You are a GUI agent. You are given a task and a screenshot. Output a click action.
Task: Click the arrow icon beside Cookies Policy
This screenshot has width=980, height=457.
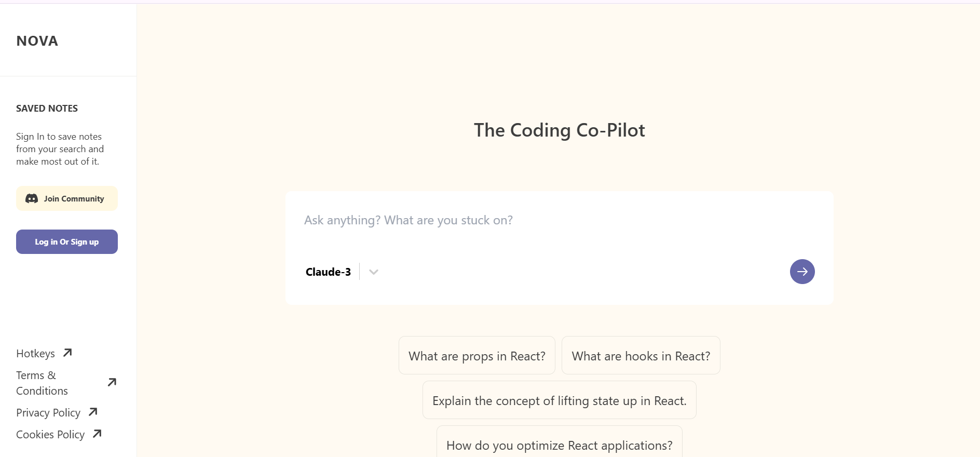tap(97, 434)
